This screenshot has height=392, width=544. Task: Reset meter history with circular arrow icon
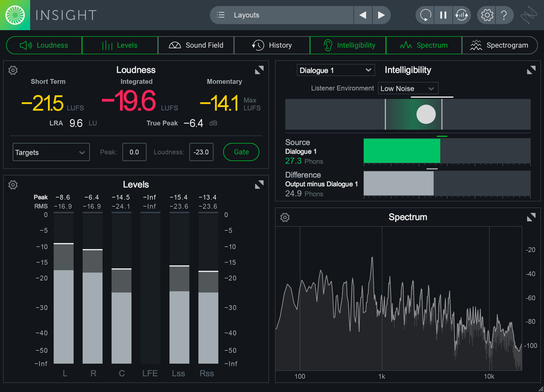pos(425,15)
